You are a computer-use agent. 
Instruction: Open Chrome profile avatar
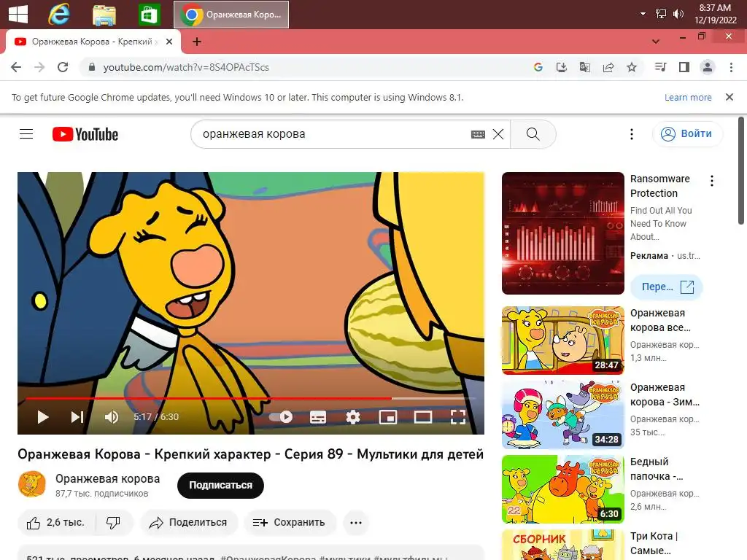(708, 67)
